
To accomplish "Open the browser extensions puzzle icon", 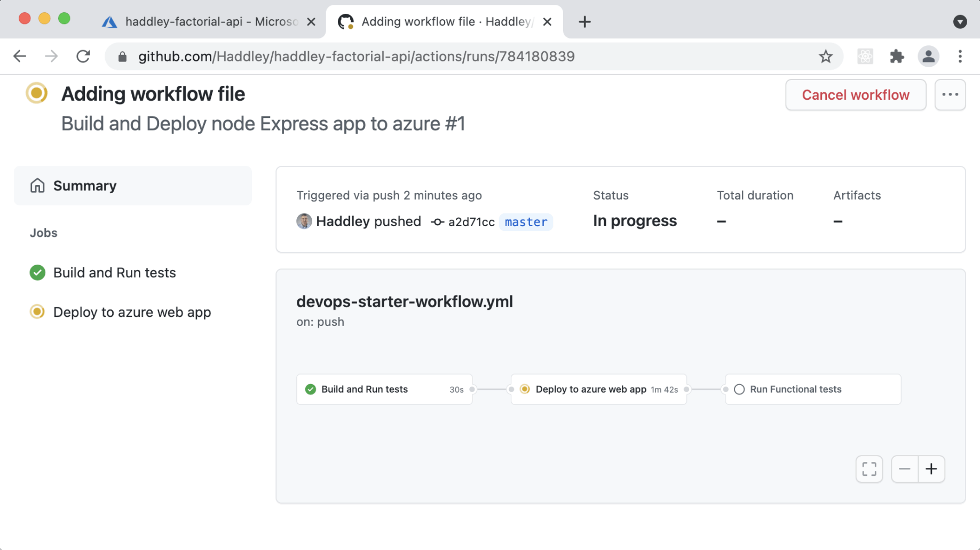I will coord(897,57).
